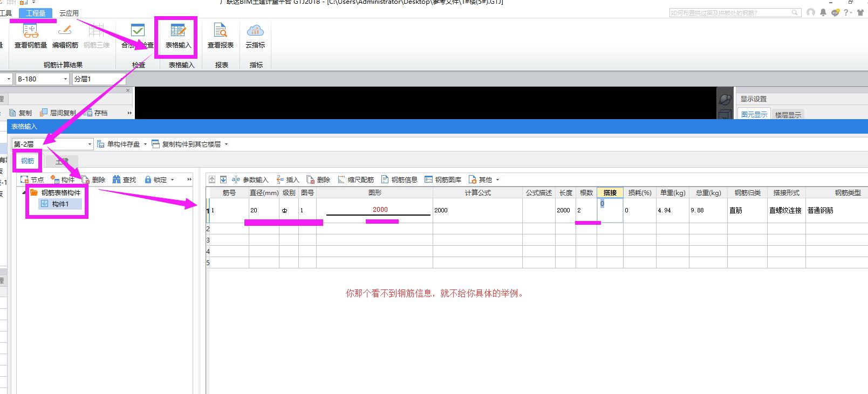Add a new 节点 node
868x394 pixels.
32,179
